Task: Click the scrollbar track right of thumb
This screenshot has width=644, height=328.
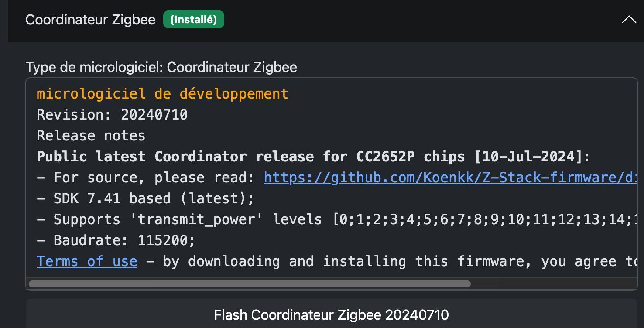Action: [x=553, y=284]
